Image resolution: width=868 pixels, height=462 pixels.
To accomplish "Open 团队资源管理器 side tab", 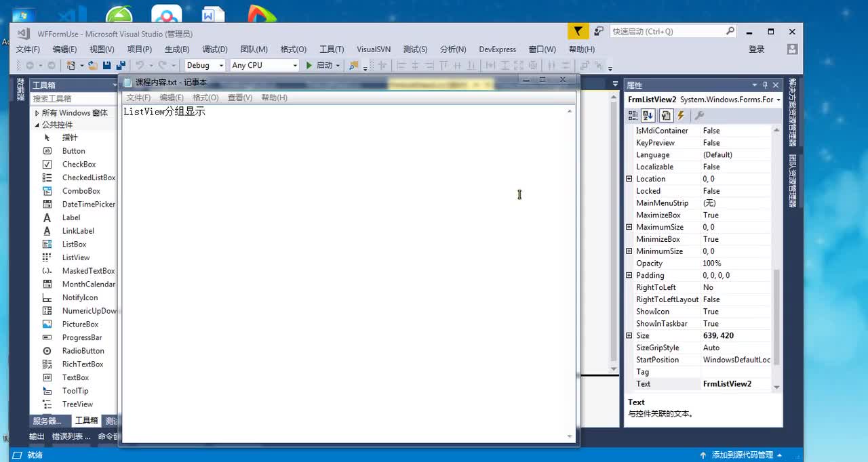I will 792,181.
